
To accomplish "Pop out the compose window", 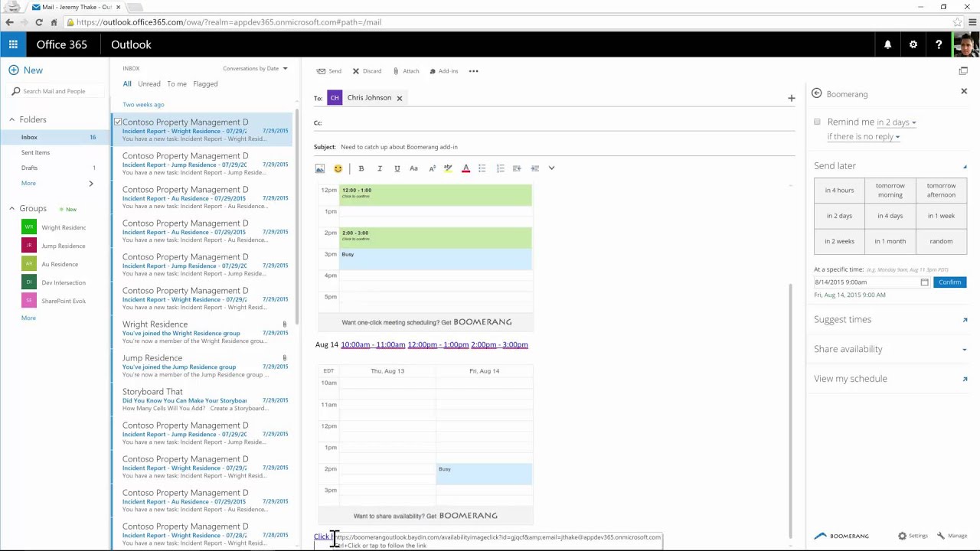I will click(963, 71).
